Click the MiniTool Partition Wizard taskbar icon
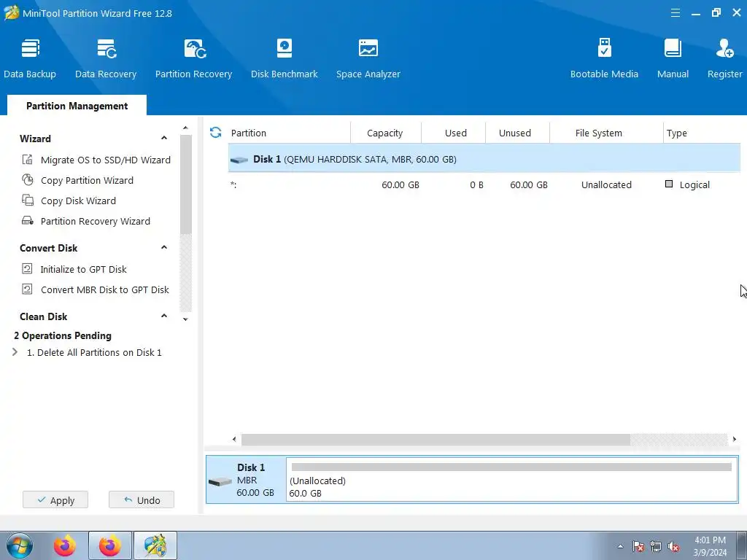The height and width of the screenshot is (560, 747). point(155,545)
